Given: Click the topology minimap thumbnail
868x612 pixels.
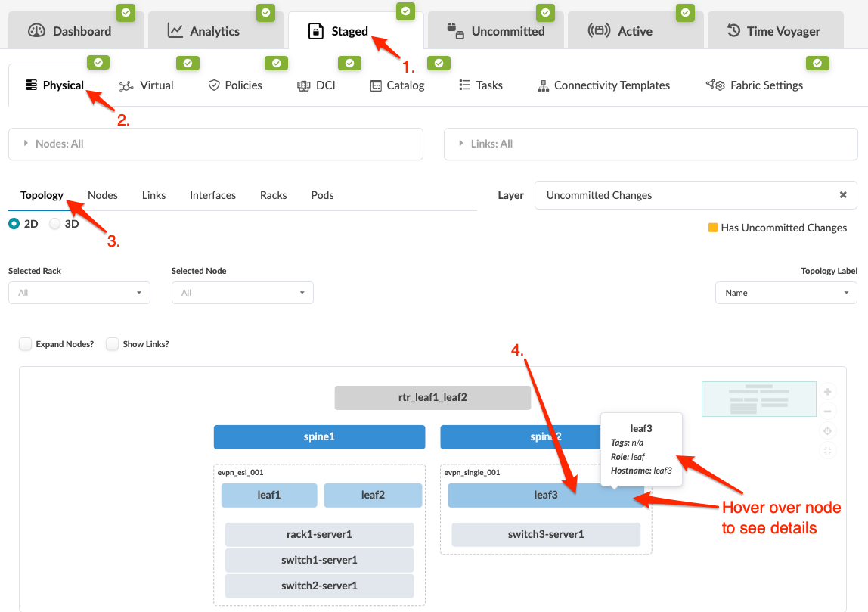Looking at the screenshot, I should click(759, 399).
